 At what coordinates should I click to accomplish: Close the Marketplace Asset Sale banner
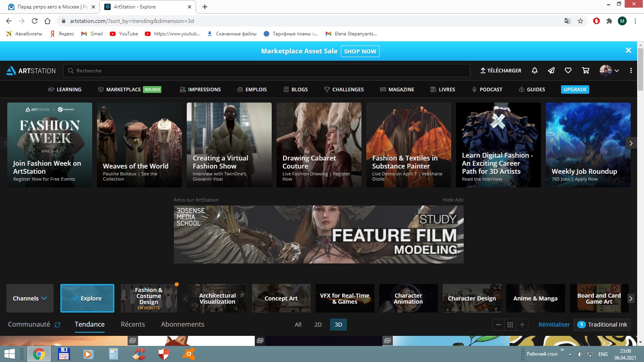(628, 50)
